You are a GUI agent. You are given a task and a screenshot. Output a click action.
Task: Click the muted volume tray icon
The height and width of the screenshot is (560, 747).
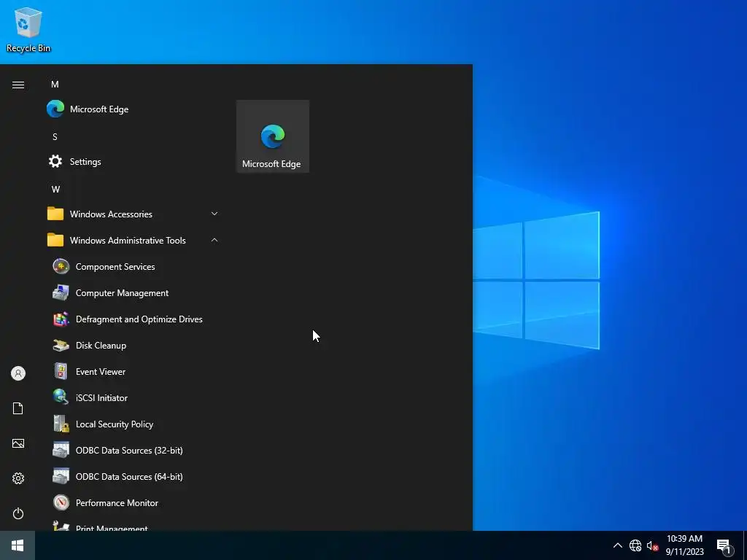(x=652, y=545)
